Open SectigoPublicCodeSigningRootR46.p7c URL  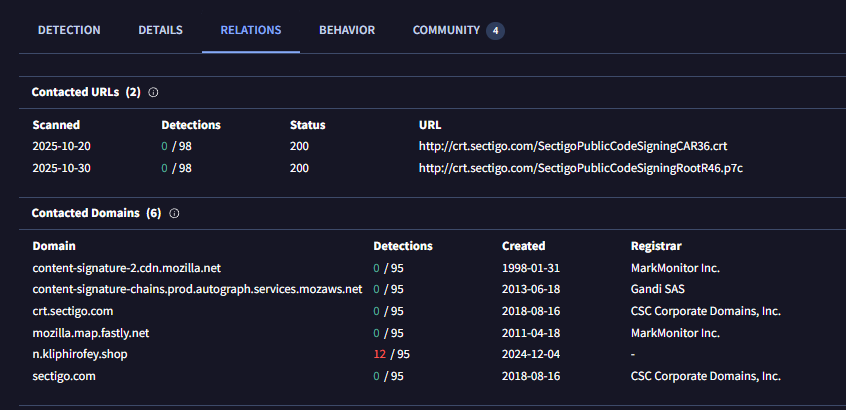(580, 168)
